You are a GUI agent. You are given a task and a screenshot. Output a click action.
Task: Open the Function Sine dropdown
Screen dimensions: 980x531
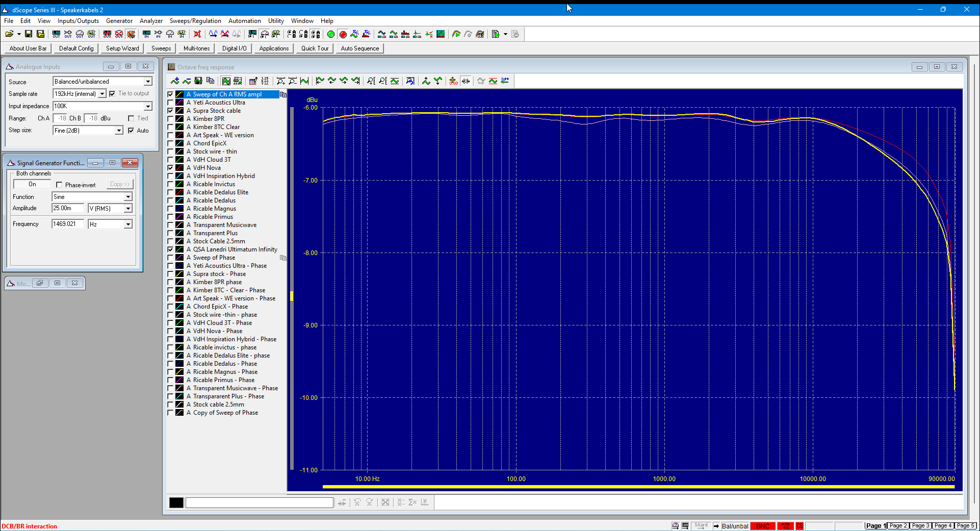click(128, 197)
